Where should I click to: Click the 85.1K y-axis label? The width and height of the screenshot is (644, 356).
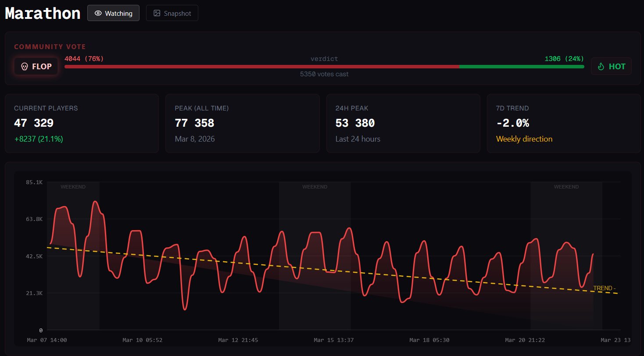pos(35,182)
